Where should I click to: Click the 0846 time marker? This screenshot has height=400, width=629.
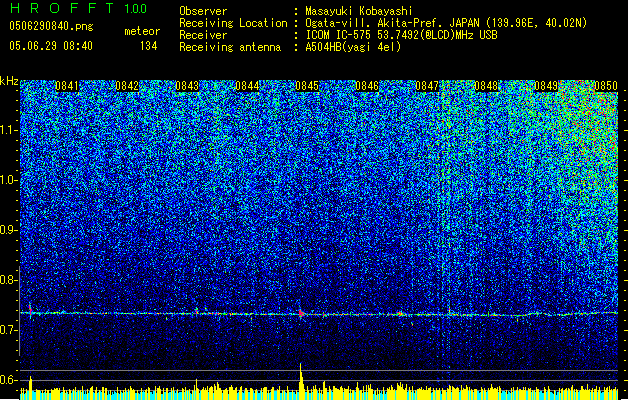click(367, 86)
